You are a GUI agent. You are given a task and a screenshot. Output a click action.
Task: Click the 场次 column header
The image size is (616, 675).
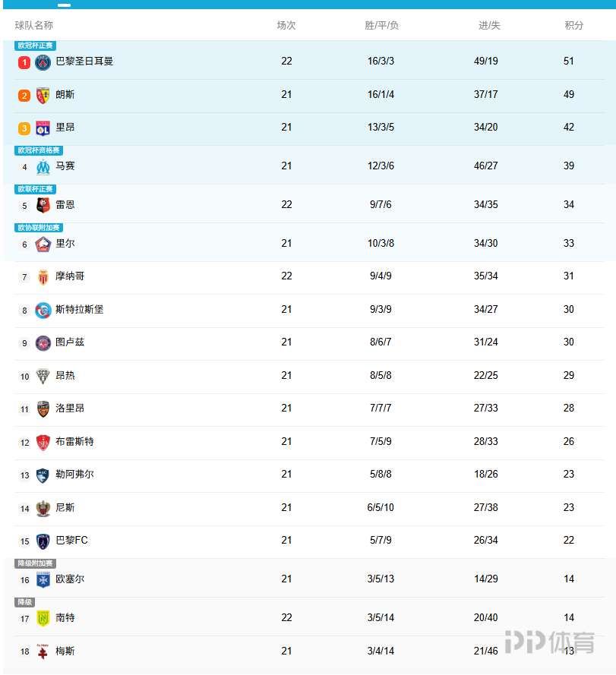tap(286, 25)
